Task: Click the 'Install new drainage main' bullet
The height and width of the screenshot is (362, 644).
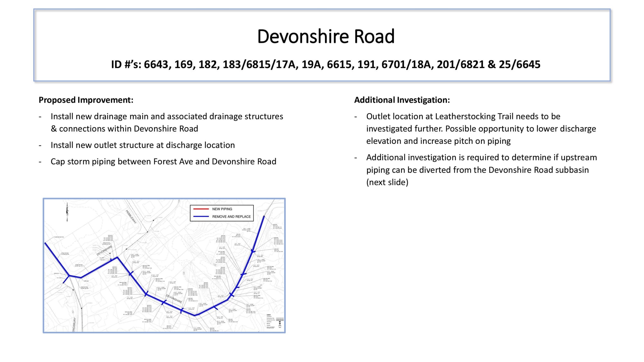Action: point(167,122)
